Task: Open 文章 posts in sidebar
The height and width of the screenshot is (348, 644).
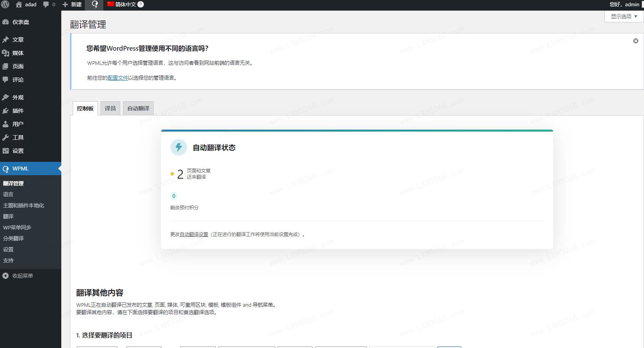Action: tap(31, 40)
